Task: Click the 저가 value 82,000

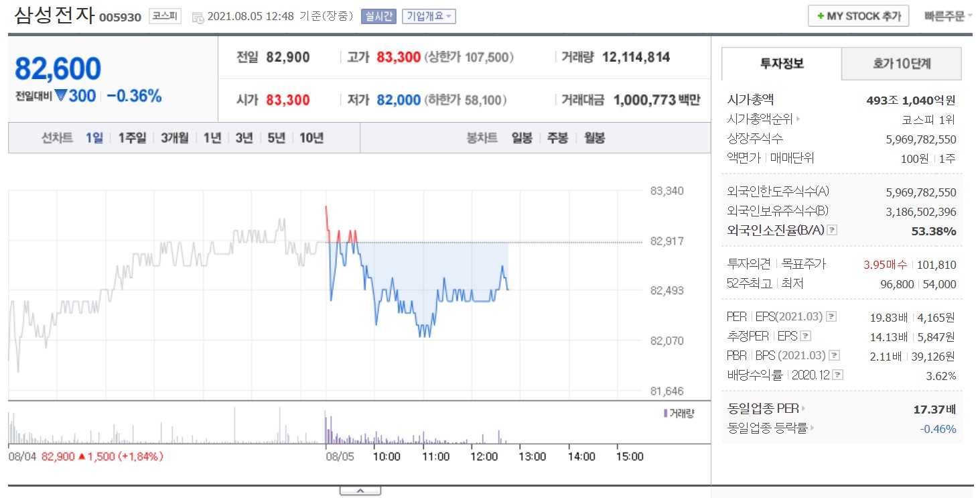Action: (x=399, y=101)
